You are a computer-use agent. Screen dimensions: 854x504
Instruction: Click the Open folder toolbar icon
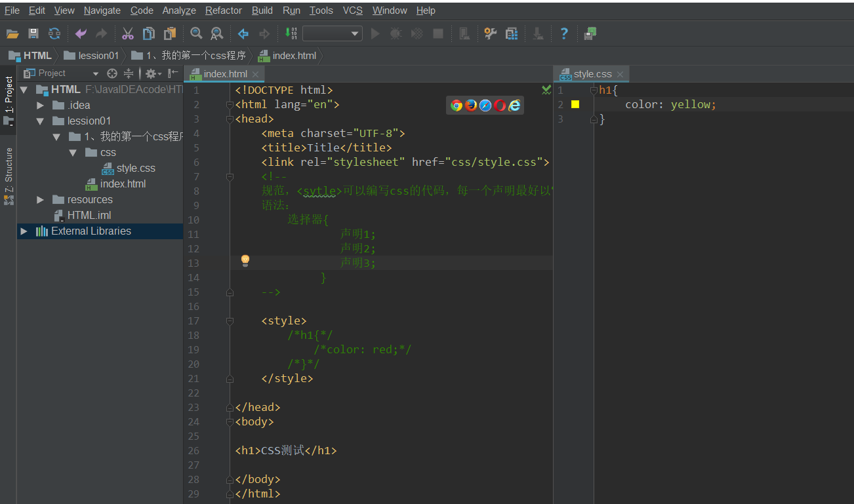pos(12,33)
